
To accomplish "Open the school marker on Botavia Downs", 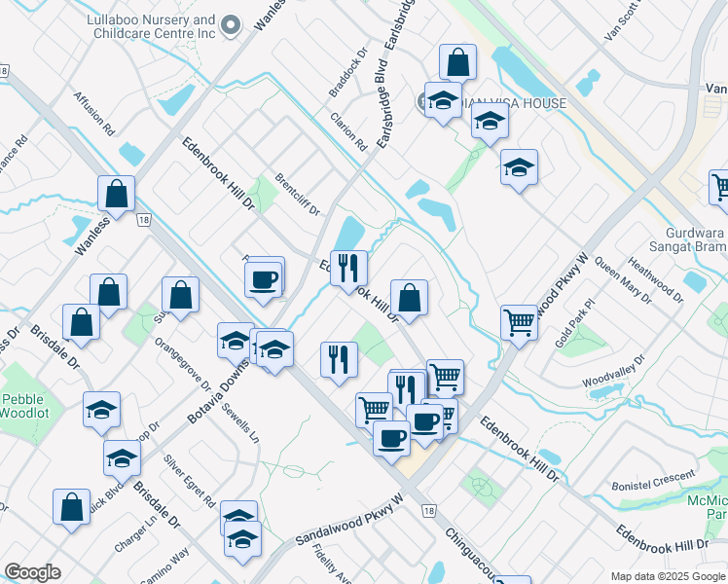I will pos(236,341).
